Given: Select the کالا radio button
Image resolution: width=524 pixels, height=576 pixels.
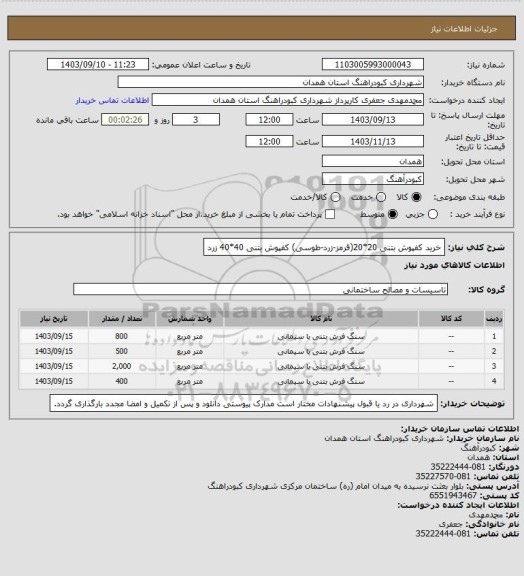Looking at the screenshot, I should click(416, 197).
